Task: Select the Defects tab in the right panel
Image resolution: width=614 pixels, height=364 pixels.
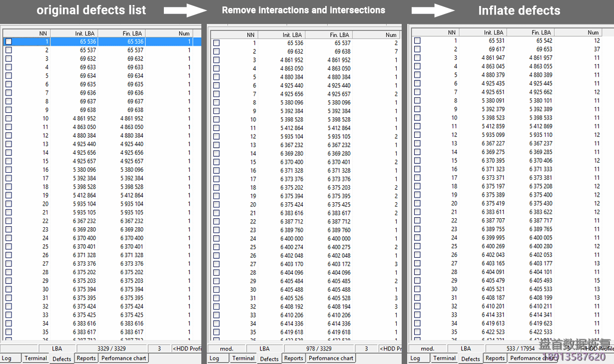Action: coord(470,359)
